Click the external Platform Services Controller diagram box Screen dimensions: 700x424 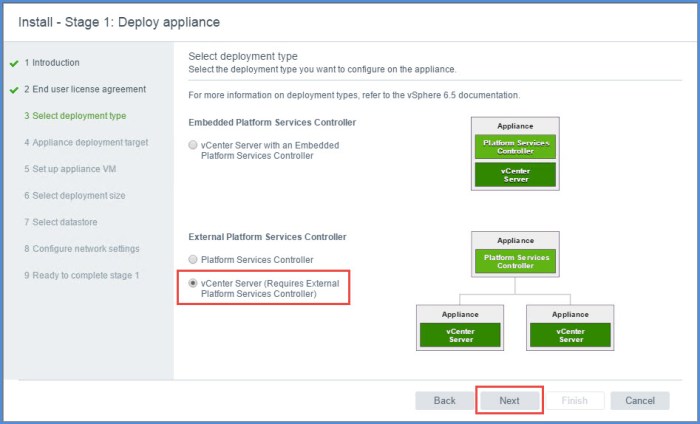(x=515, y=261)
